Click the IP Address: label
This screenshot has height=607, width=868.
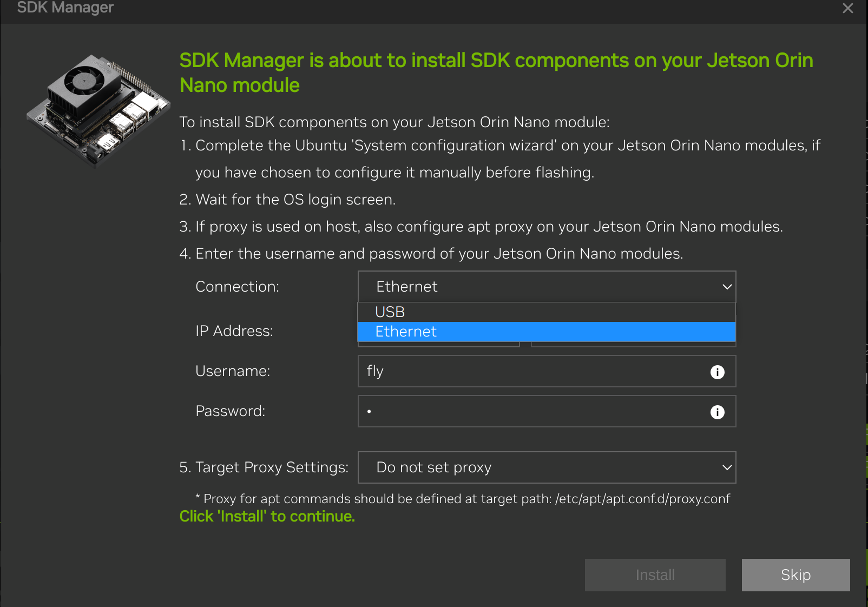tap(234, 331)
